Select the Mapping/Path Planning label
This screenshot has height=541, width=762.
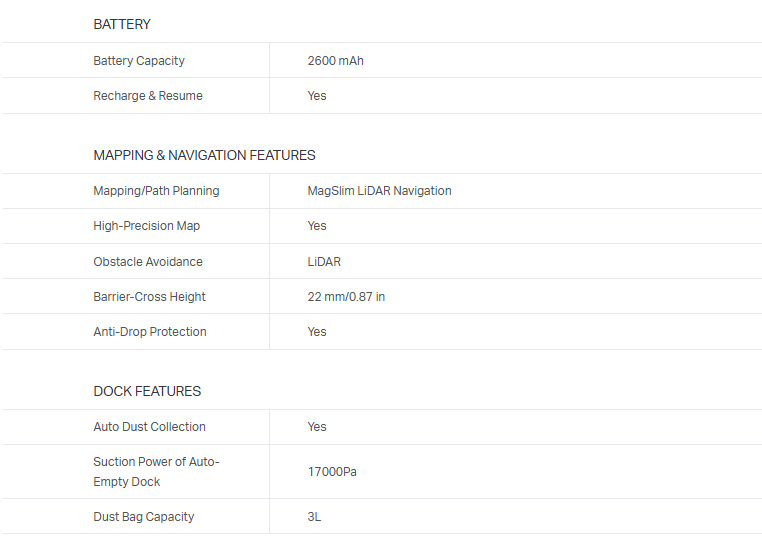click(x=156, y=191)
